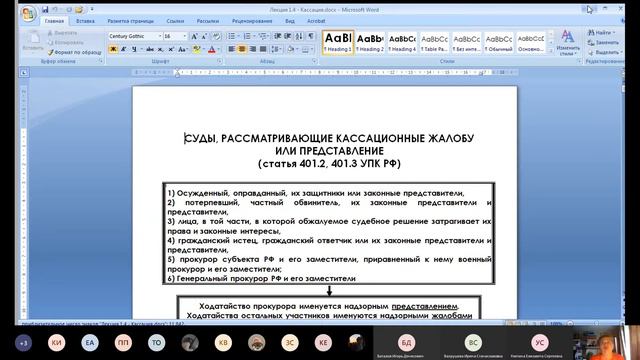Image resolution: width=640 pixels, height=360 pixels.
Task: Open the Рассылки tab
Action: coord(208,21)
